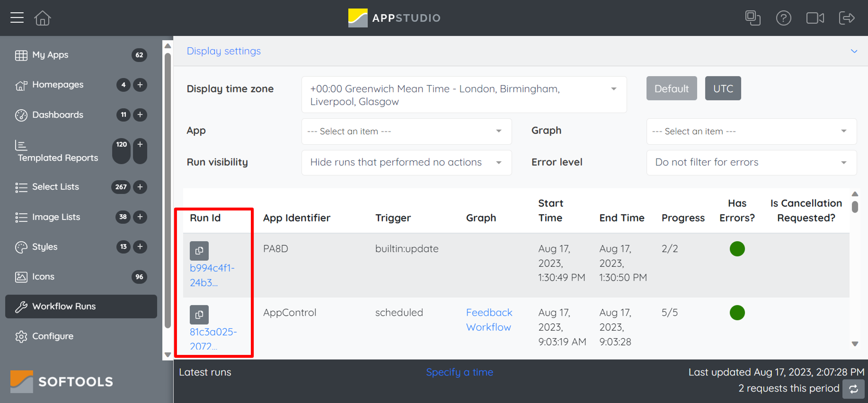
Task: Click the Progress column header
Action: (x=683, y=218)
